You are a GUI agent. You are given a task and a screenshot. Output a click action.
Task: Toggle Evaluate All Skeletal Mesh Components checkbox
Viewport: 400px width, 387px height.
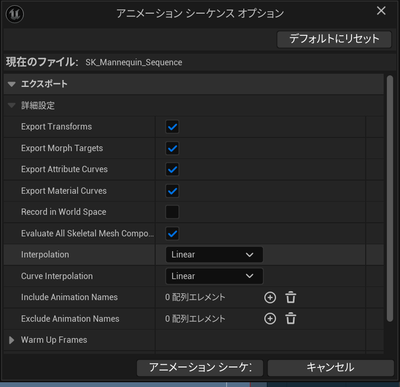(172, 233)
